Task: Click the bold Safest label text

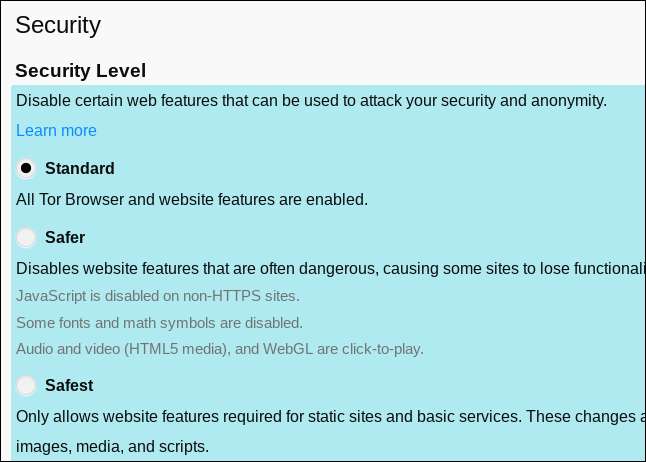Action: click(69, 385)
